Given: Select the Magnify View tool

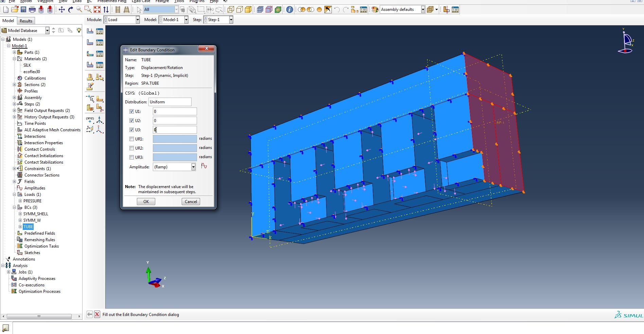Looking at the screenshot, I should coord(79,10).
